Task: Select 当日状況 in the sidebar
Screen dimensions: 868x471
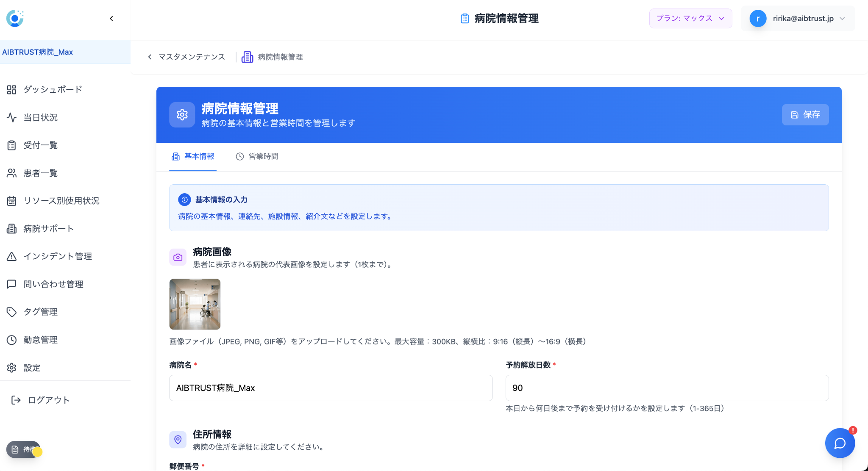Action: click(x=41, y=117)
